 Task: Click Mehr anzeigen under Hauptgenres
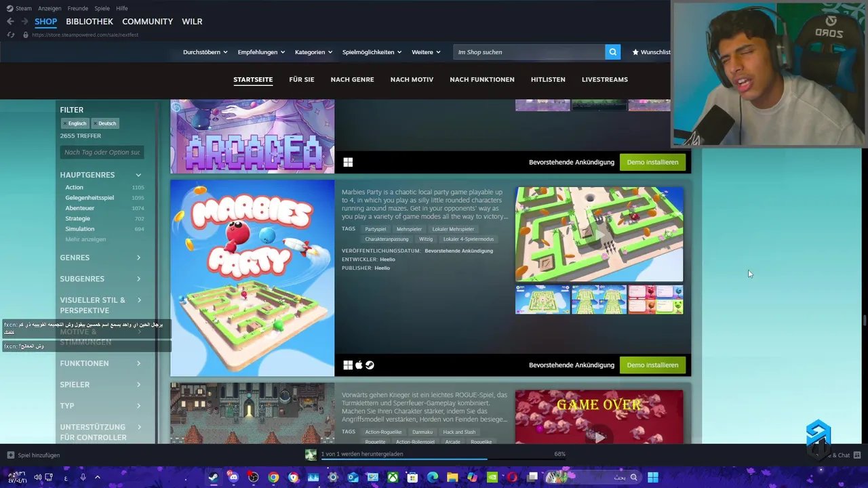(85, 239)
